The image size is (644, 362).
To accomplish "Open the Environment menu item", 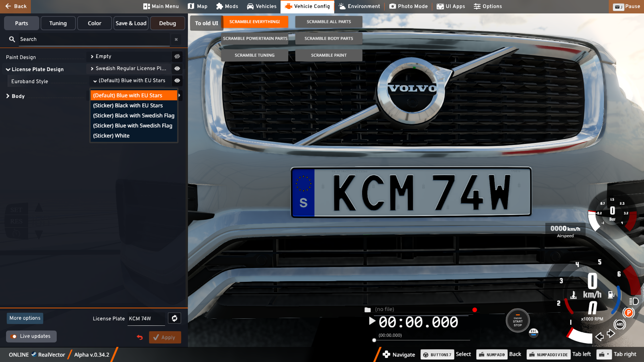I will [x=359, y=6].
